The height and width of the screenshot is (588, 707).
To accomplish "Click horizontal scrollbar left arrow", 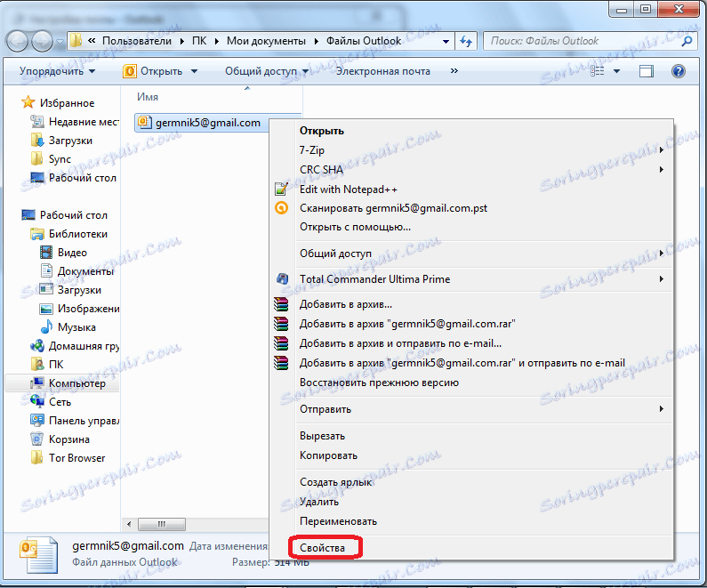I will [x=130, y=525].
